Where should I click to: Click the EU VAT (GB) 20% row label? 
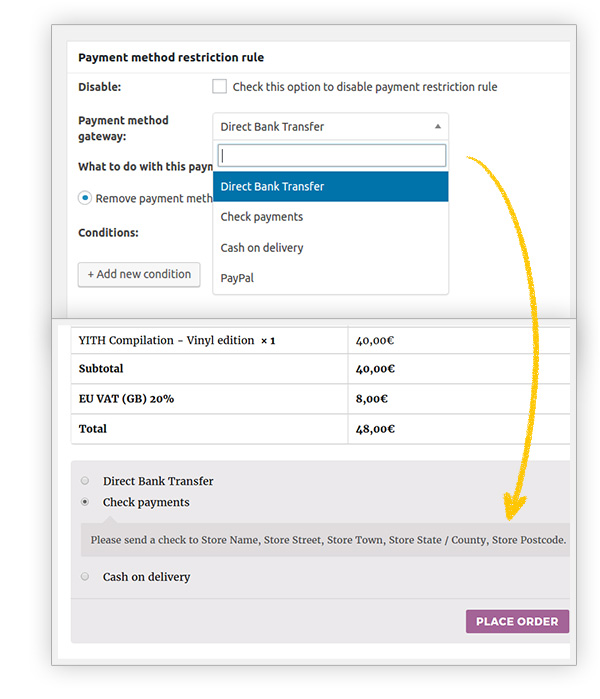[x=126, y=398]
